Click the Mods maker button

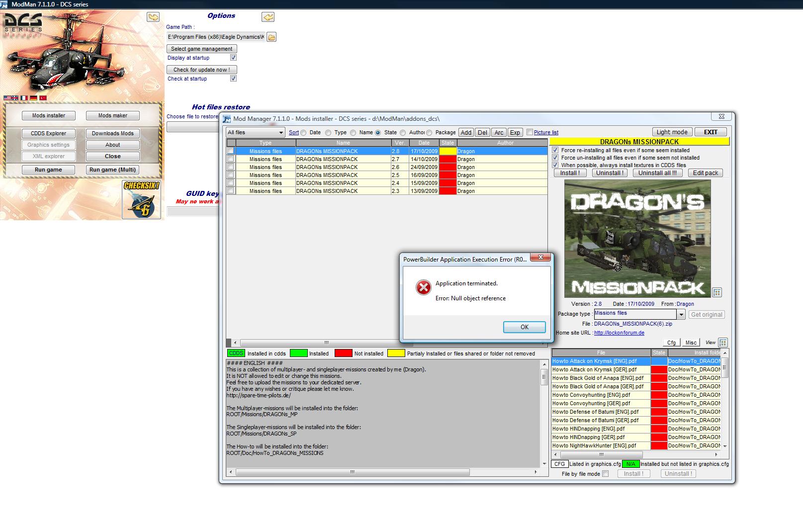point(112,115)
